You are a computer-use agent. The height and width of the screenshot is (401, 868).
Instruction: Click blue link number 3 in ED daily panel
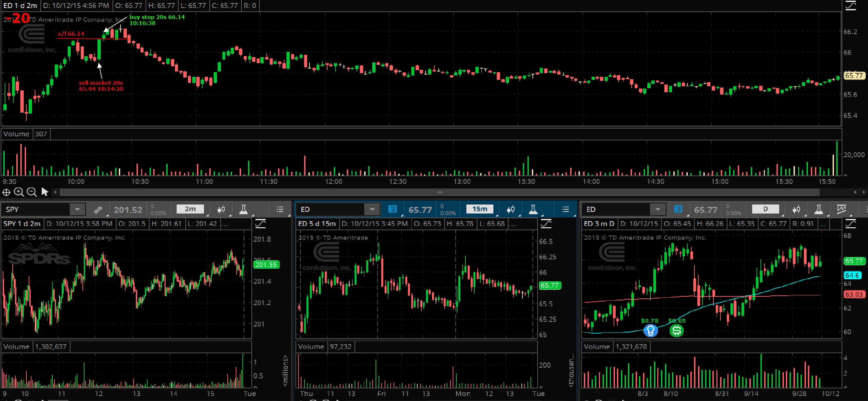[x=678, y=210]
